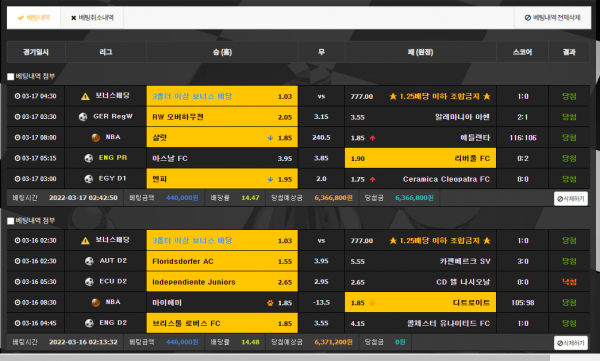The width and height of the screenshot is (600, 361).
Task: Click the 리그 column header
Action: click(106, 52)
